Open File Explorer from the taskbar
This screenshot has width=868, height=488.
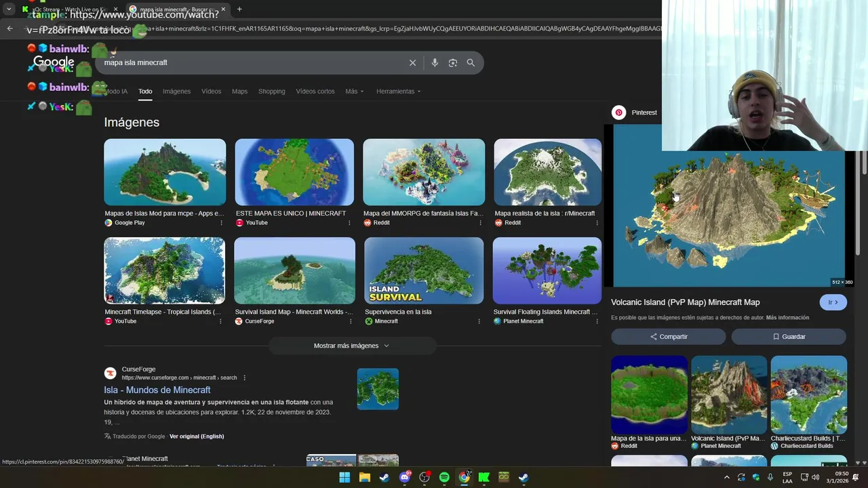[364, 477]
